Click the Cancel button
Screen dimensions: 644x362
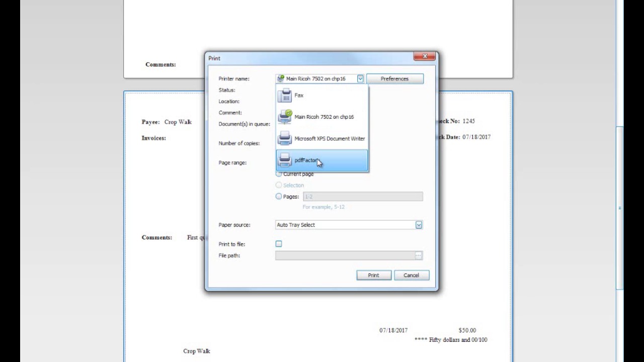tap(411, 275)
